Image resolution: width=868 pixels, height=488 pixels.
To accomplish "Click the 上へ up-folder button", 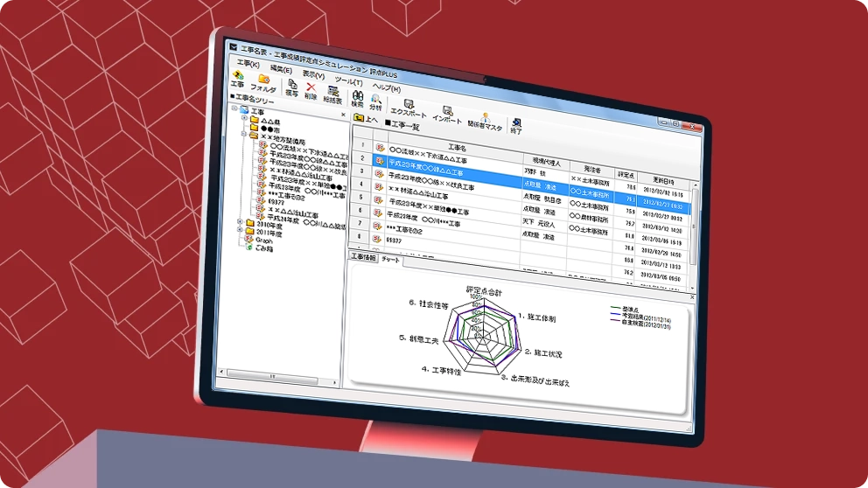I will click(366, 117).
